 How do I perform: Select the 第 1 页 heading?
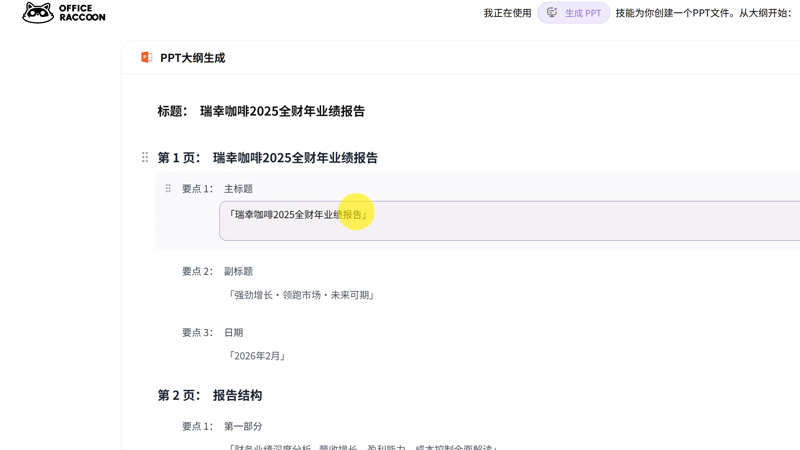pyautogui.click(x=267, y=158)
